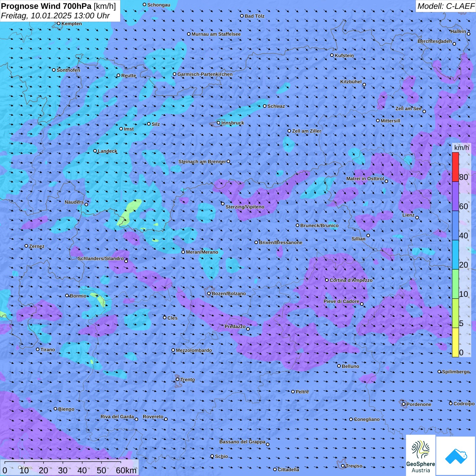Pick the Schio city marker dot
476x476 pixels.
point(212,456)
